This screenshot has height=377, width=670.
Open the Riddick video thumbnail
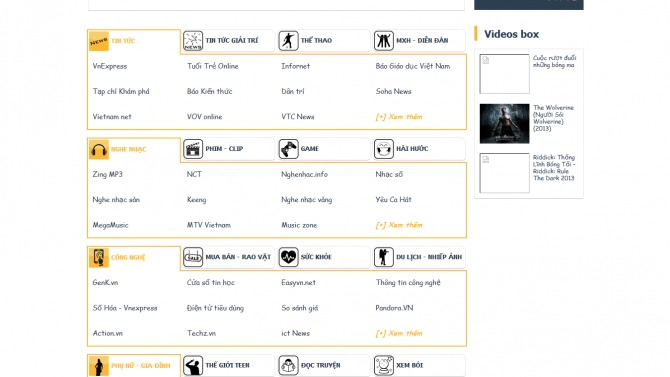click(x=504, y=173)
